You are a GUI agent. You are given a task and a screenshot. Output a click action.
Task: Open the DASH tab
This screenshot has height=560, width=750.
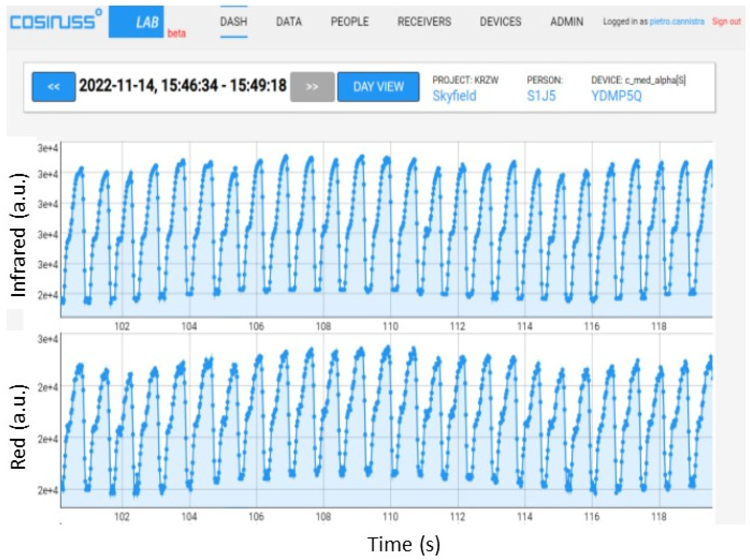234,22
